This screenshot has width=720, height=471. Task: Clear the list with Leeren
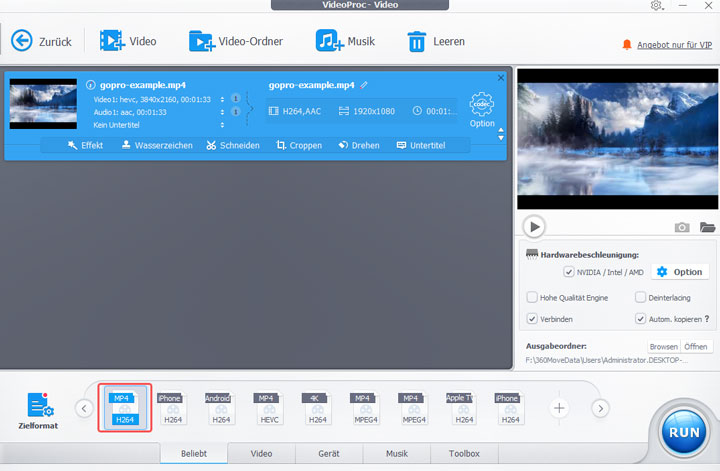tap(436, 41)
